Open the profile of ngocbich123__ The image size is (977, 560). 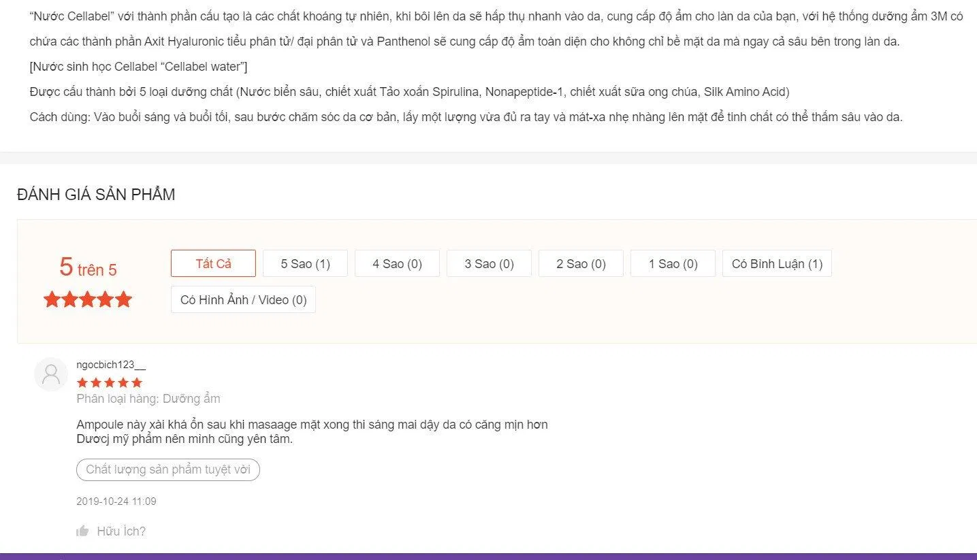click(111, 365)
